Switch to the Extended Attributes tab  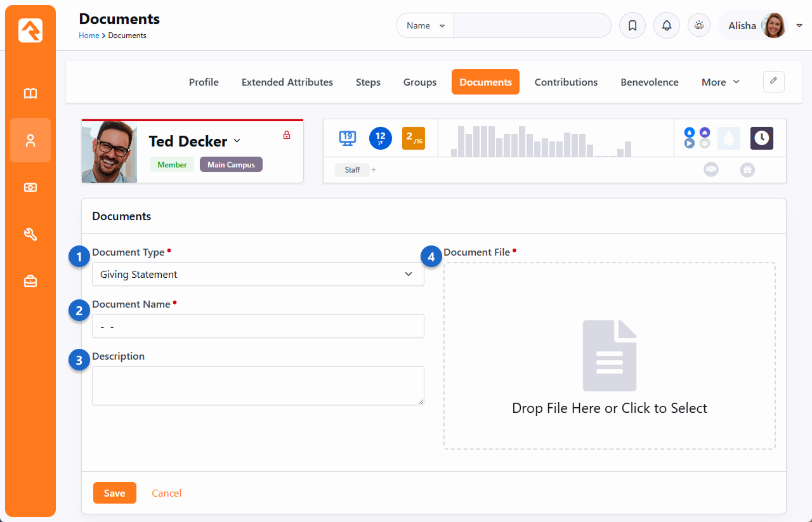(287, 82)
